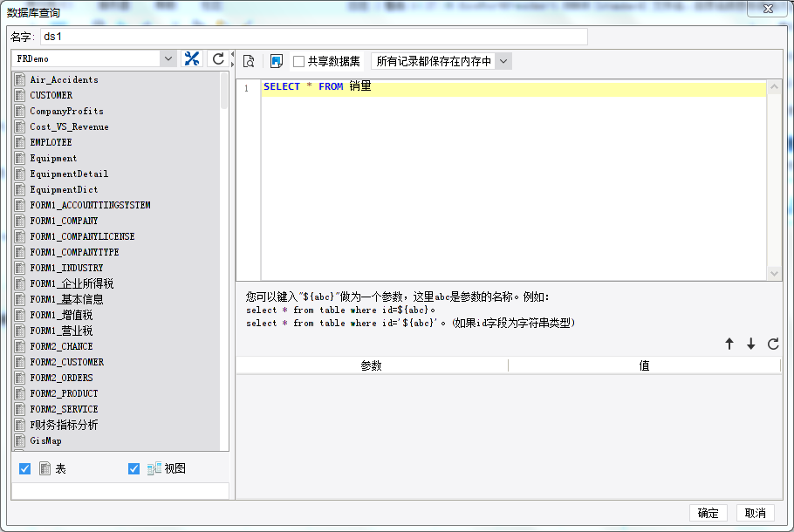
Task: Collapse left panel with splitter arrow
Action: click(232, 54)
